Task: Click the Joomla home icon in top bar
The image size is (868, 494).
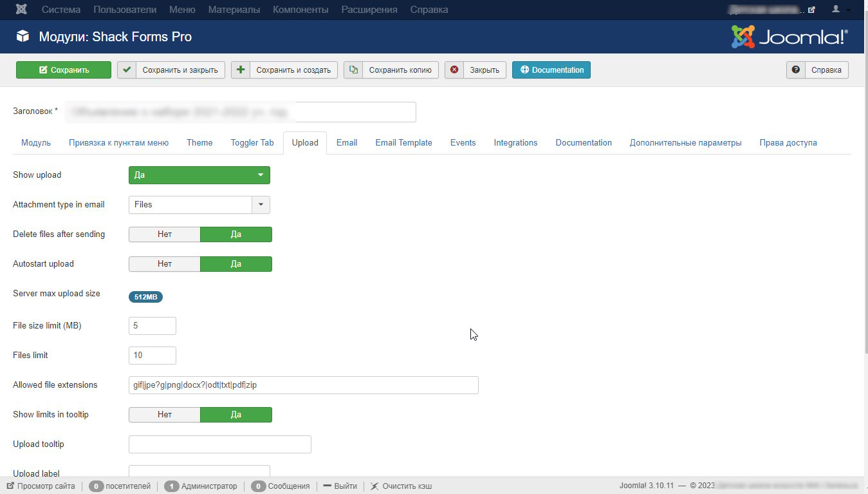Action: click(21, 10)
